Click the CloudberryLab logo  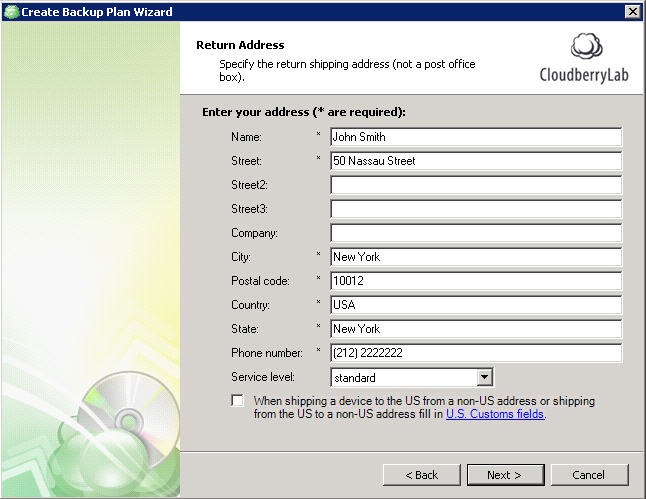tap(584, 58)
